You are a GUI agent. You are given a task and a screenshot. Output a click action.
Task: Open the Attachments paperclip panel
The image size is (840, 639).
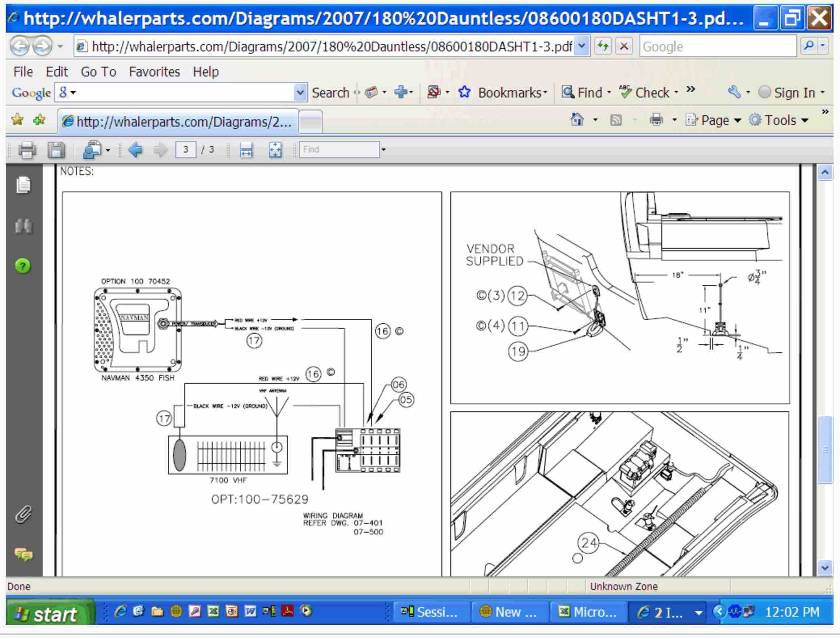pyautogui.click(x=23, y=514)
